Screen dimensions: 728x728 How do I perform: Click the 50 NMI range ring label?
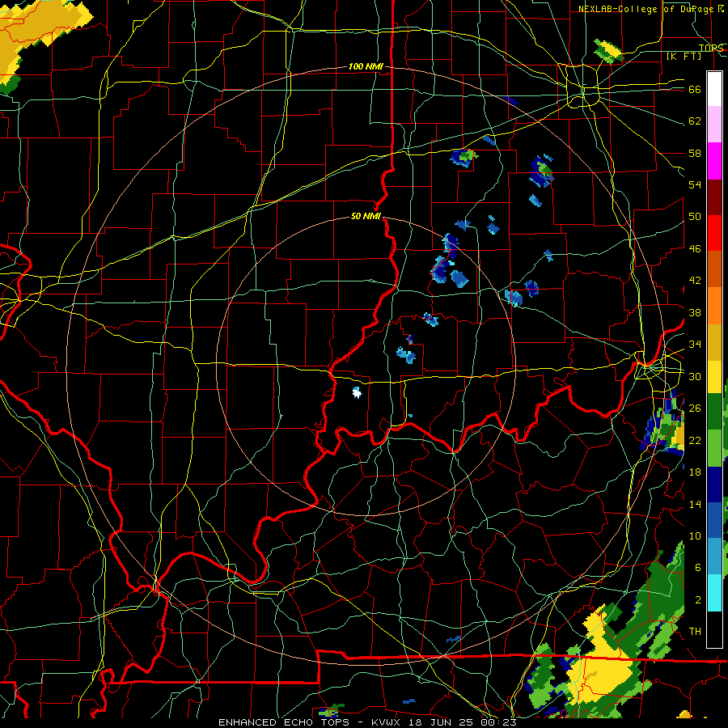[366, 216]
